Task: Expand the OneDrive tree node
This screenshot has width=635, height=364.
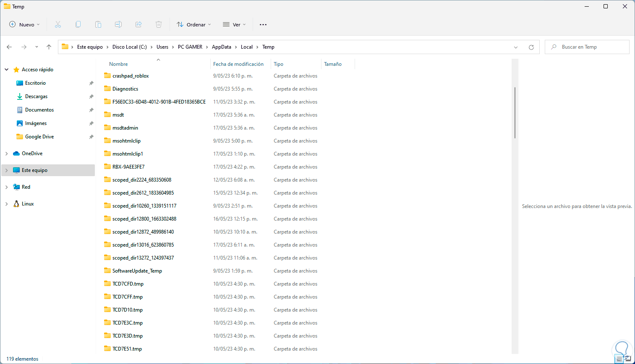Action: [7, 153]
